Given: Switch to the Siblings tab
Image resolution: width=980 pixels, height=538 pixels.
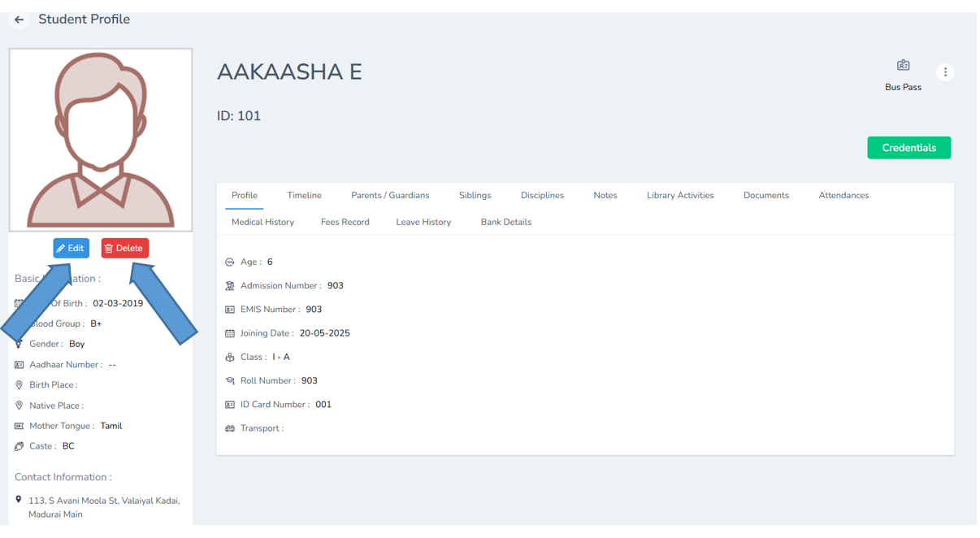Looking at the screenshot, I should click(x=475, y=195).
